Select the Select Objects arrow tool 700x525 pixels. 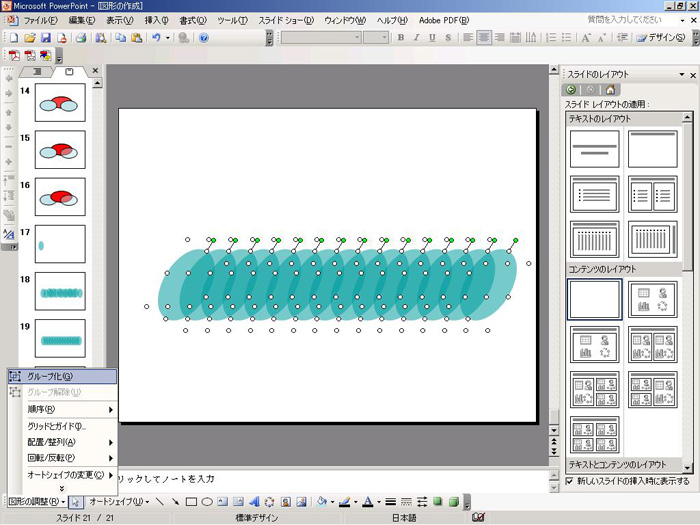pos(75,502)
